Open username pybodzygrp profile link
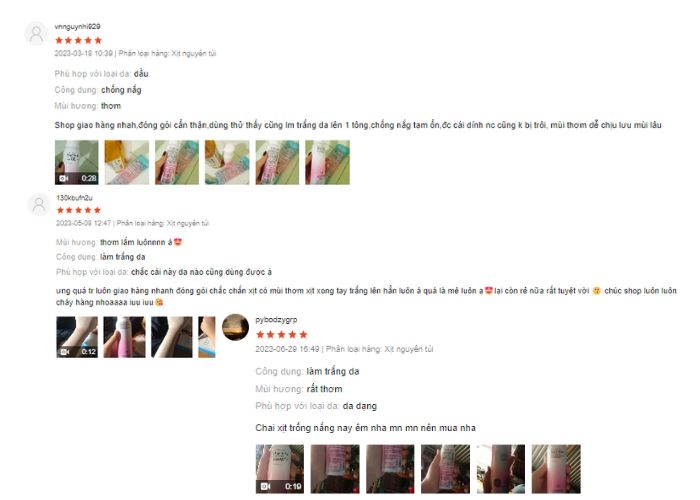Viewport: 700px width, 500px height. 276,320
